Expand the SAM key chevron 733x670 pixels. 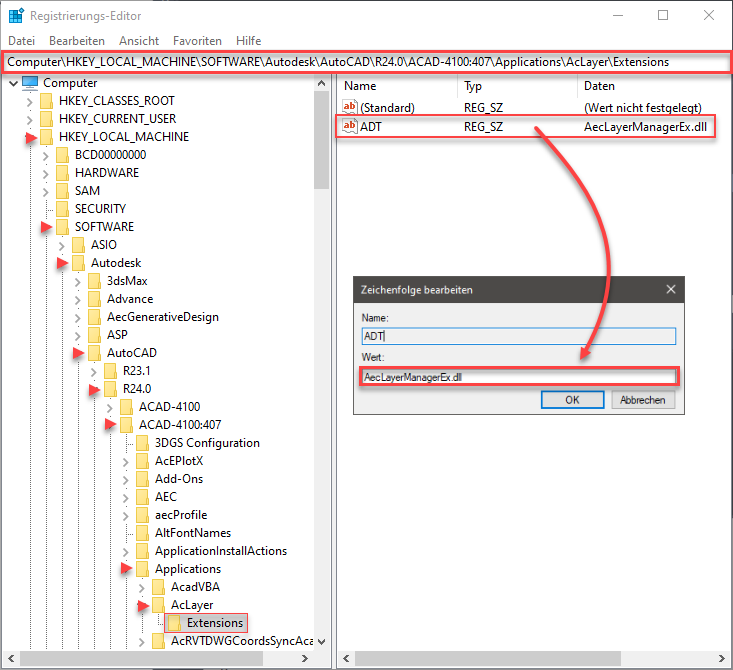(x=45, y=192)
